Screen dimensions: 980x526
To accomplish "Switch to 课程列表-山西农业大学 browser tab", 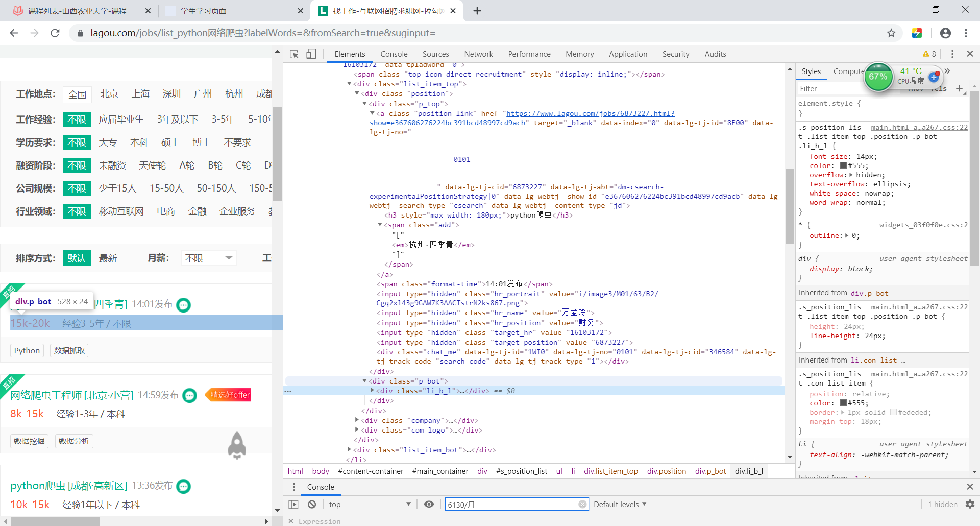I will point(77,11).
